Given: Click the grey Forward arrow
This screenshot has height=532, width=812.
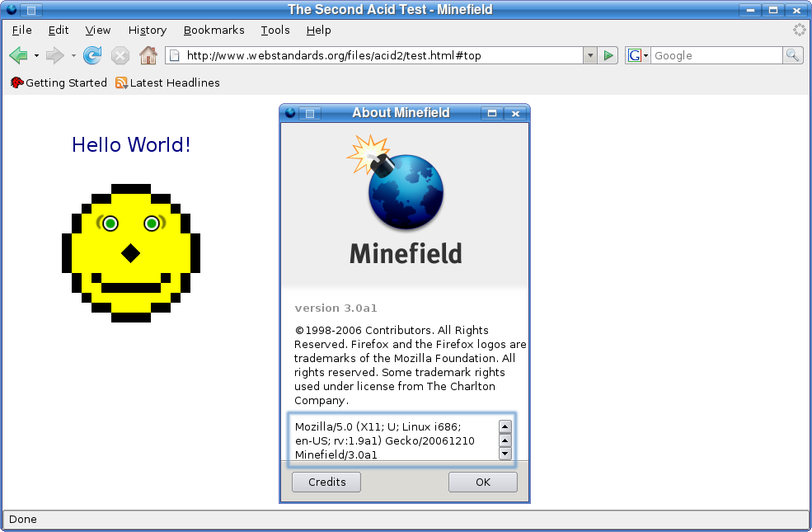Looking at the screenshot, I should (55, 55).
